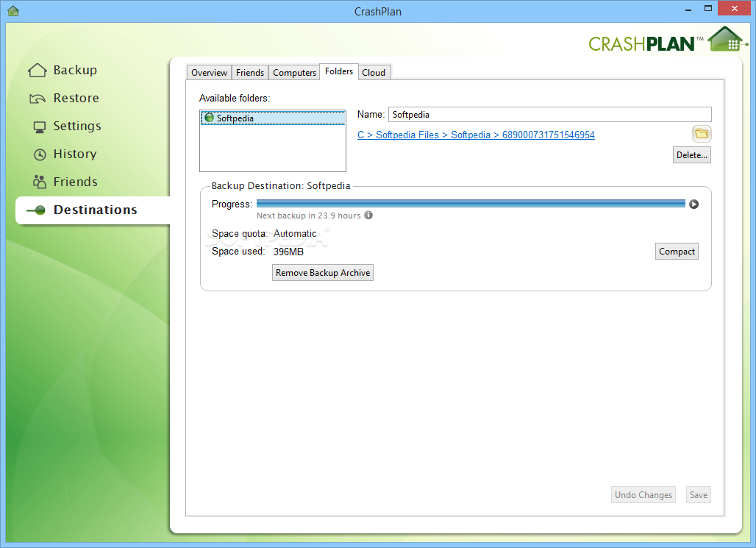Open the folder path link
Image resolution: width=756 pixels, height=548 pixels.
[x=476, y=135]
